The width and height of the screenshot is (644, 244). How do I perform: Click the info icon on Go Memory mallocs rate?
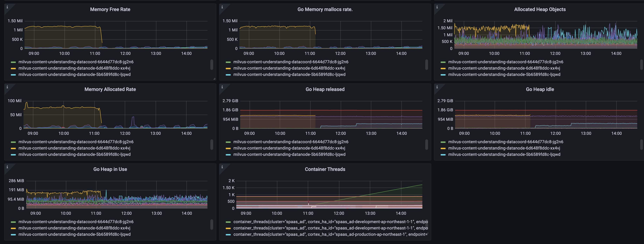222,7
